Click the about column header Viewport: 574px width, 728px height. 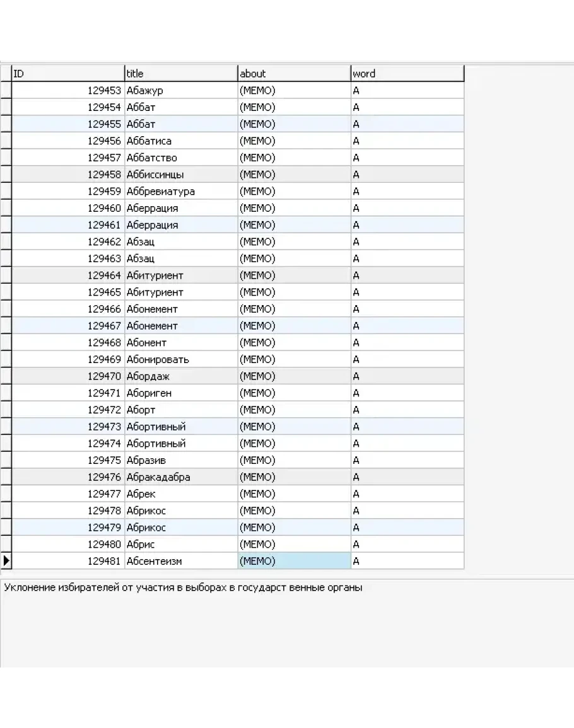[294, 73]
